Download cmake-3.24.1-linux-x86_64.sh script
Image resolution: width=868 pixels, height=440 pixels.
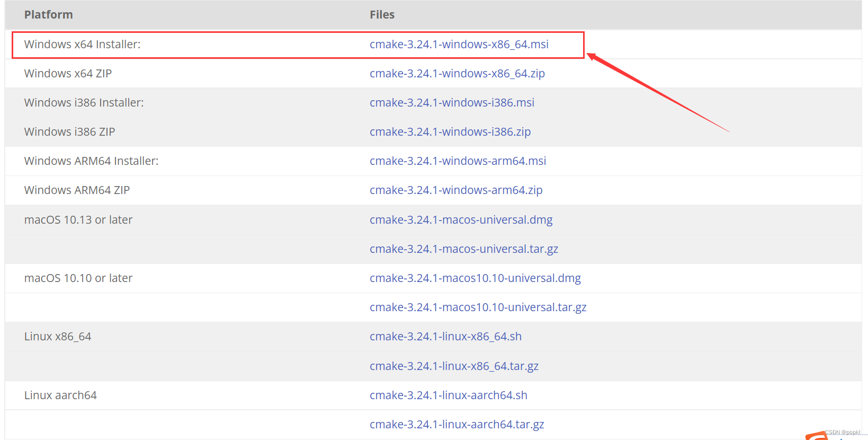[x=445, y=337]
